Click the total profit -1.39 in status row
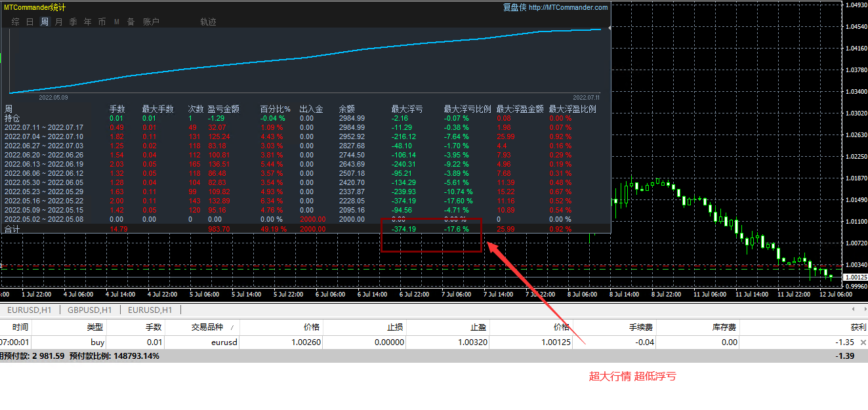The height and width of the screenshot is (410, 868). [x=844, y=356]
